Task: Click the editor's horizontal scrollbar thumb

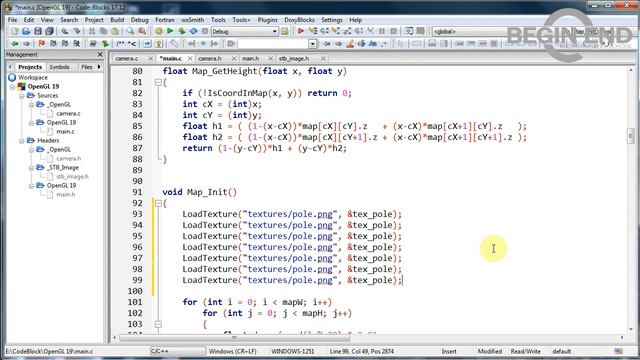Action: pyautogui.click(x=234, y=338)
